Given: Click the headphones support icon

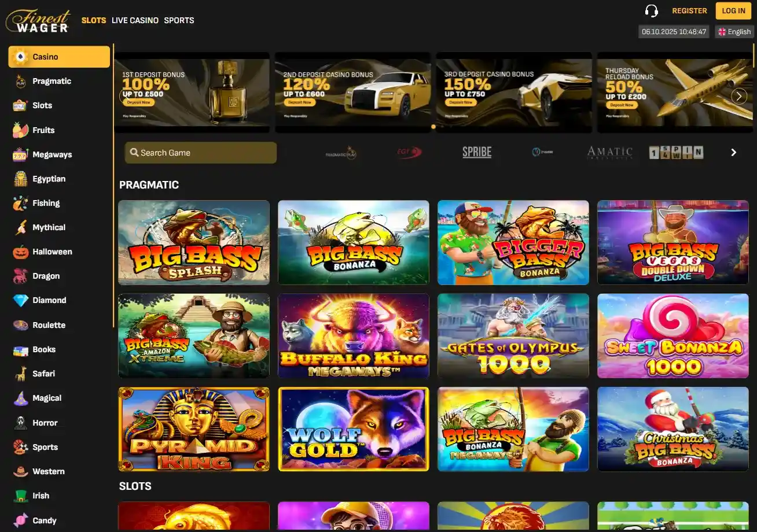Looking at the screenshot, I should click(652, 10).
